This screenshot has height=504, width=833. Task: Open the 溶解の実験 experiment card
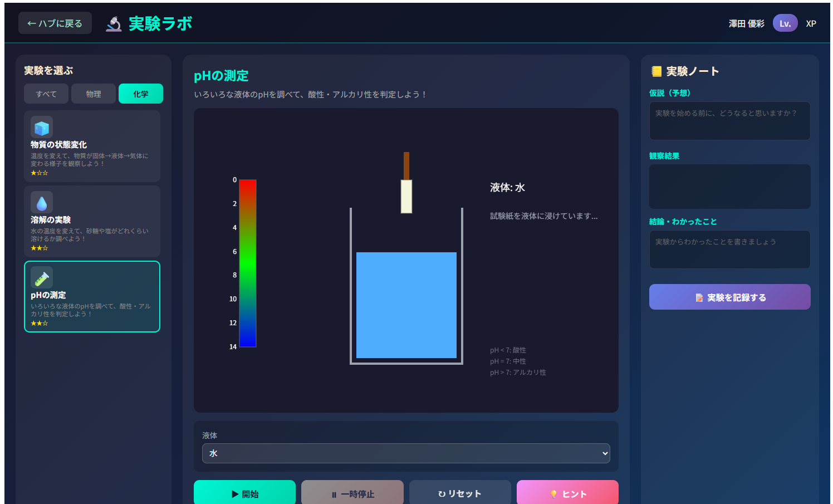click(x=92, y=221)
